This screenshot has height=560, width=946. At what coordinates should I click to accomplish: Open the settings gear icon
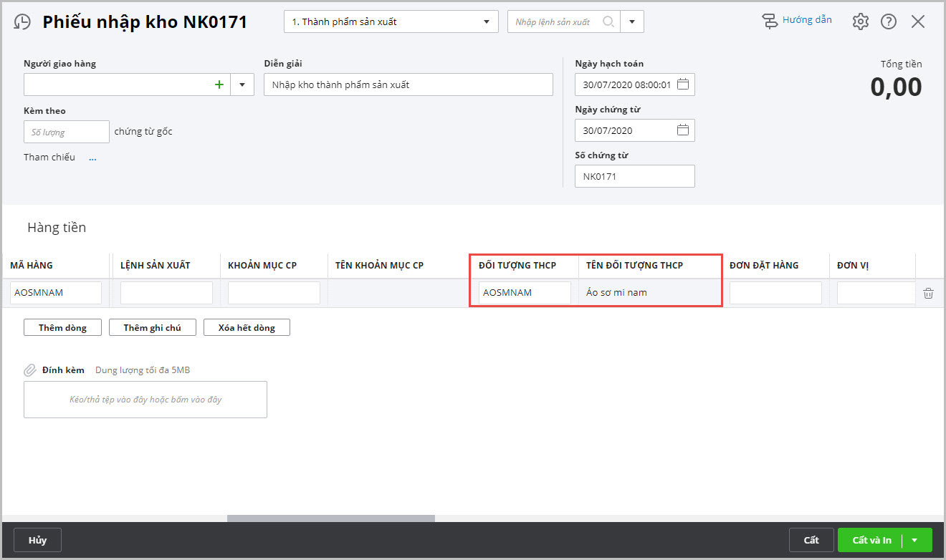coord(860,21)
